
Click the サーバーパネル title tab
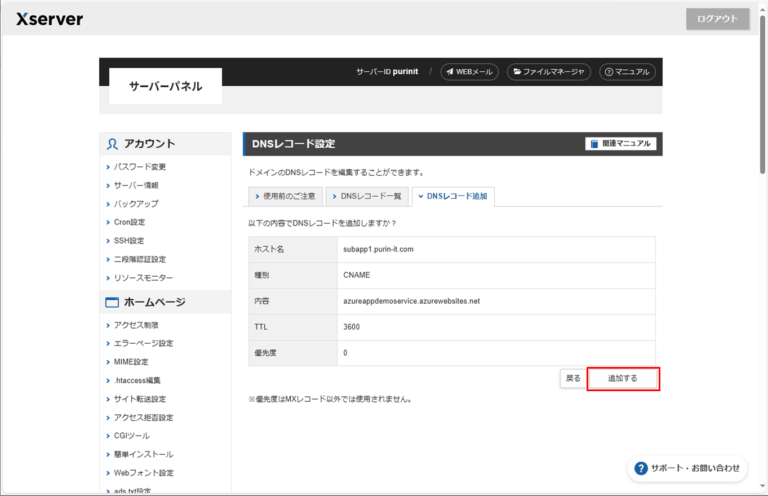(x=165, y=87)
